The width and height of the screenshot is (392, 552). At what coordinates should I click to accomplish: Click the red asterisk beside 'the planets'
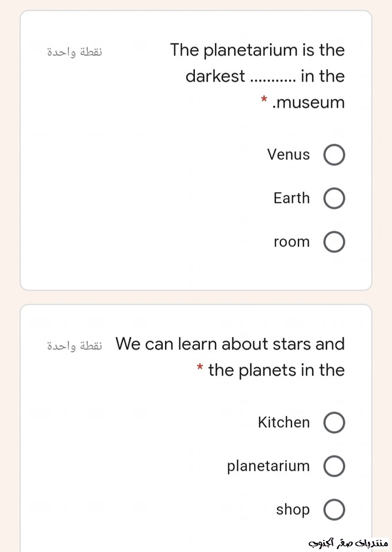(199, 367)
